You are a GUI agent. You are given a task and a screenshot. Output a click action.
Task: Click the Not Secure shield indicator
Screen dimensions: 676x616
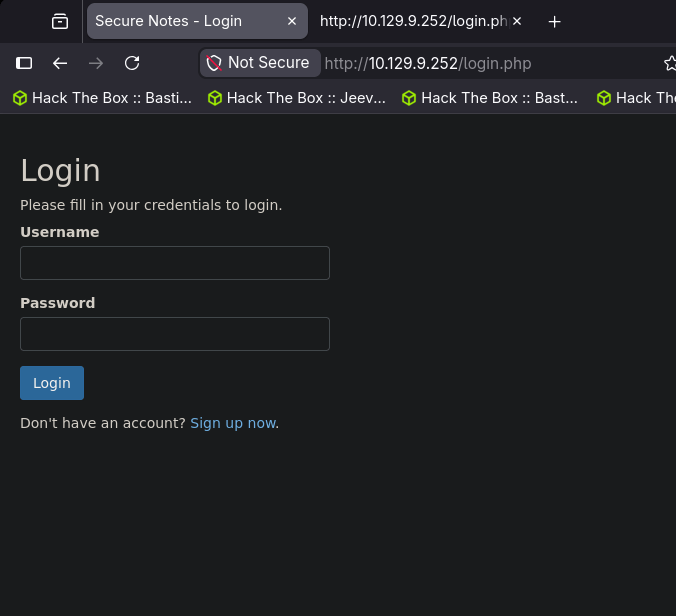point(259,63)
